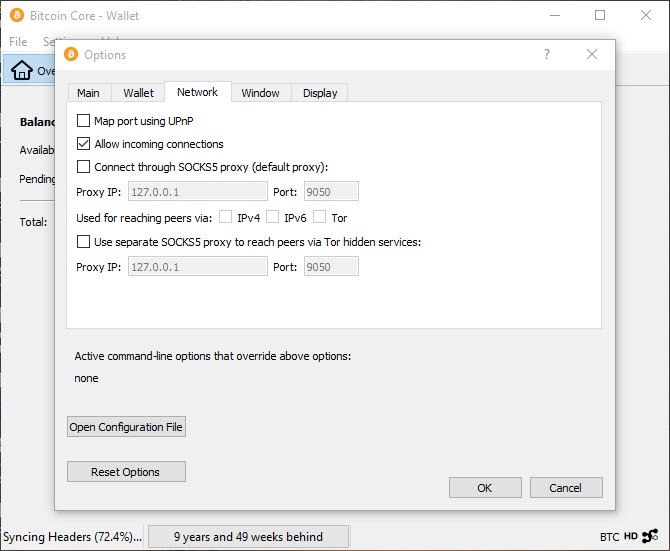Click the Reset Options button
Viewport: 670px width, 551px height.
point(126,472)
